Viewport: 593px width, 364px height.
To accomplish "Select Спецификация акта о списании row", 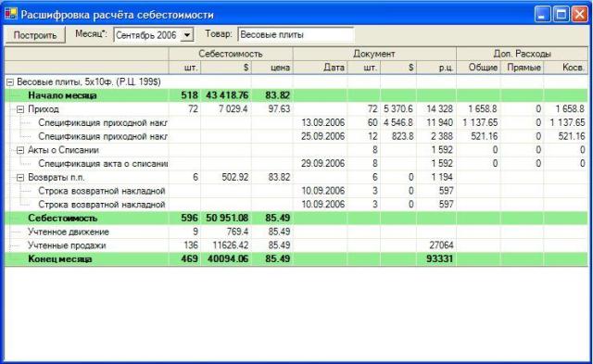I will pyautogui.click(x=296, y=164).
